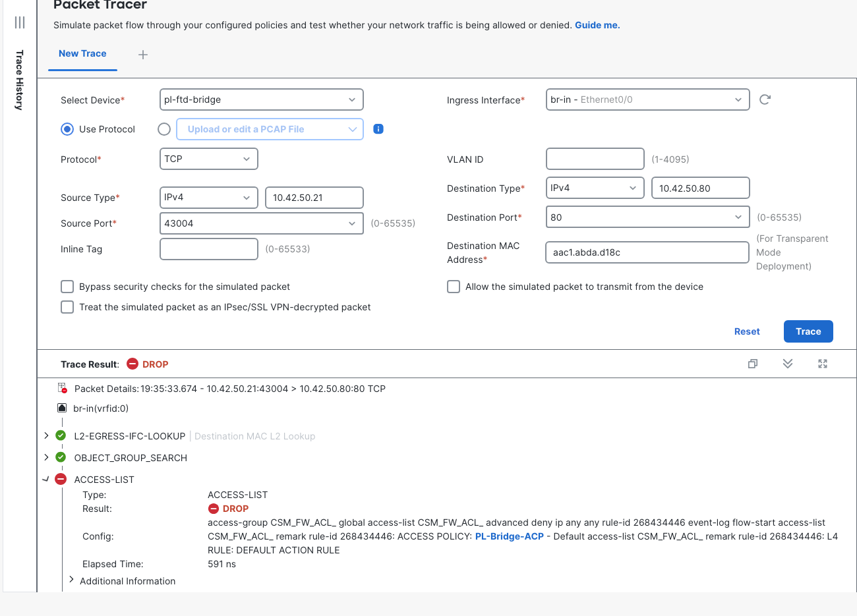
Task: Expand all trace result phases icon
Action: click(x=788, y=364)
